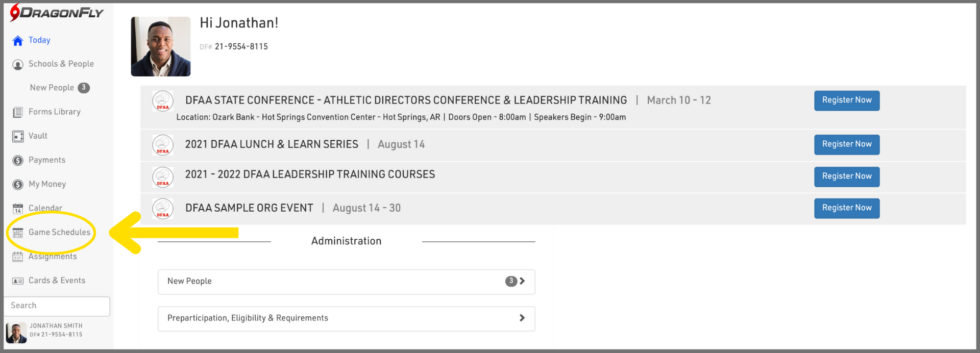
Task: Open the Assignments sidebar icon
Action: pos(18,257)
